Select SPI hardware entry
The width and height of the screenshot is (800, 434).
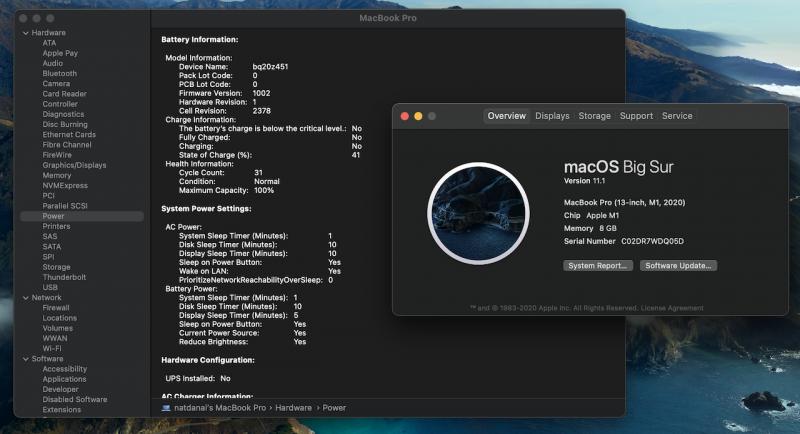point(48,257)
